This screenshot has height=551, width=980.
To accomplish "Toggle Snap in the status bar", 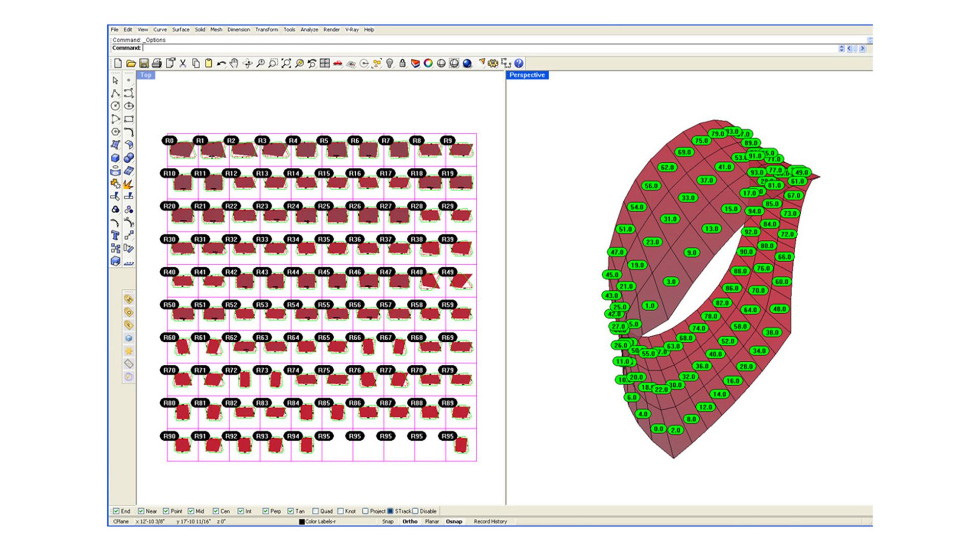I will [x=388, y=521].
